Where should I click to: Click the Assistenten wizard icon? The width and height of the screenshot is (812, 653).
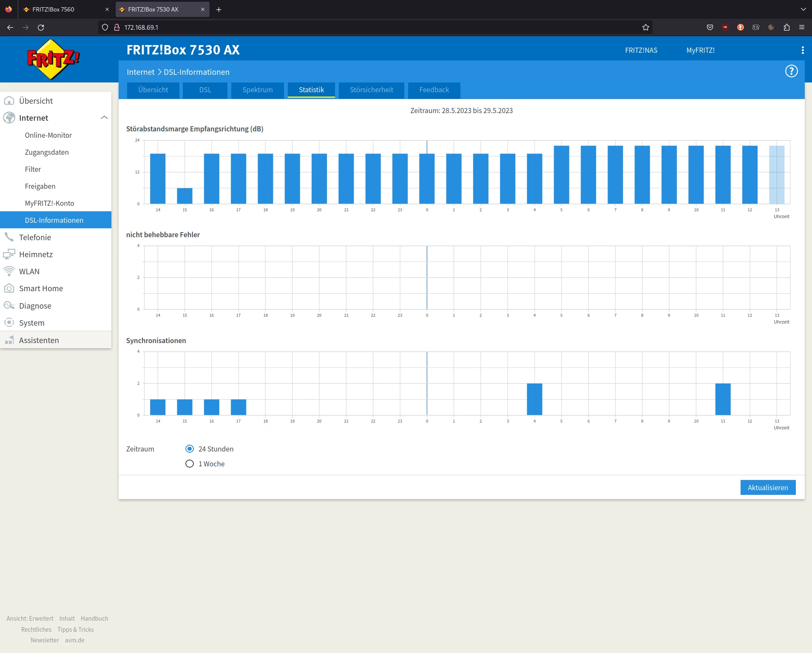9,340
